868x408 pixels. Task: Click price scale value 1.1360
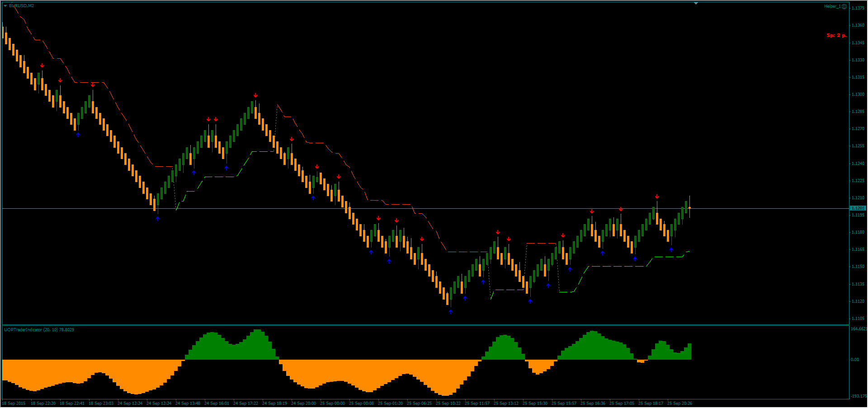tap(858, 25)
